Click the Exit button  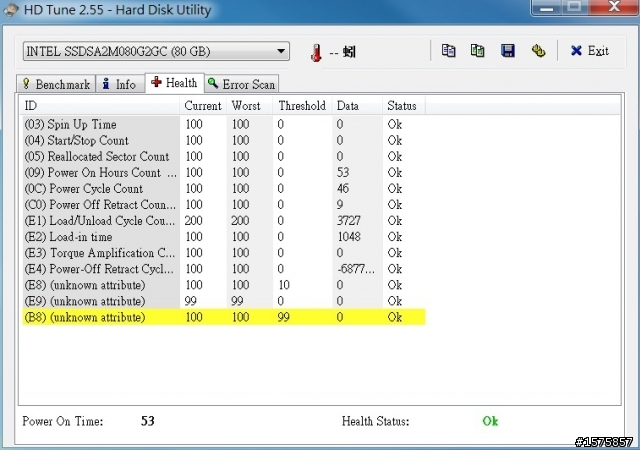pos(589,51)
